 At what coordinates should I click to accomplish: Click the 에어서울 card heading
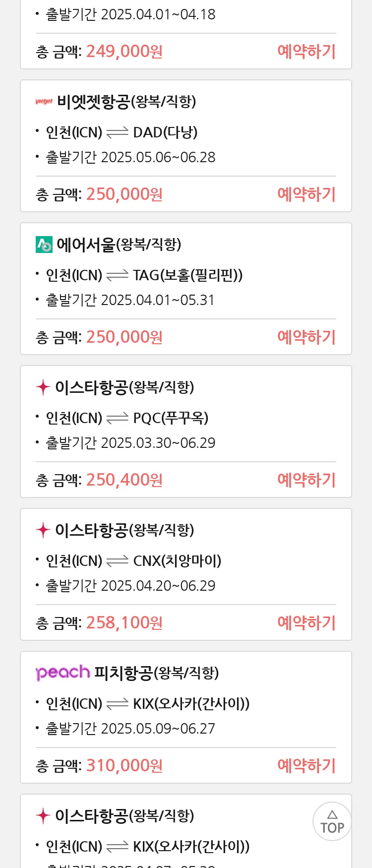pyautogui.click(x=119, y=245)
